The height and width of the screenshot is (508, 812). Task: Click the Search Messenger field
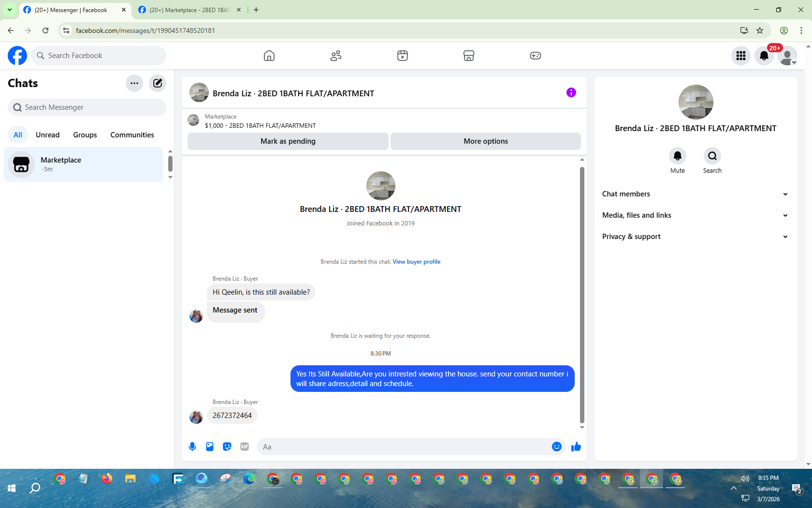coord(87,107)
